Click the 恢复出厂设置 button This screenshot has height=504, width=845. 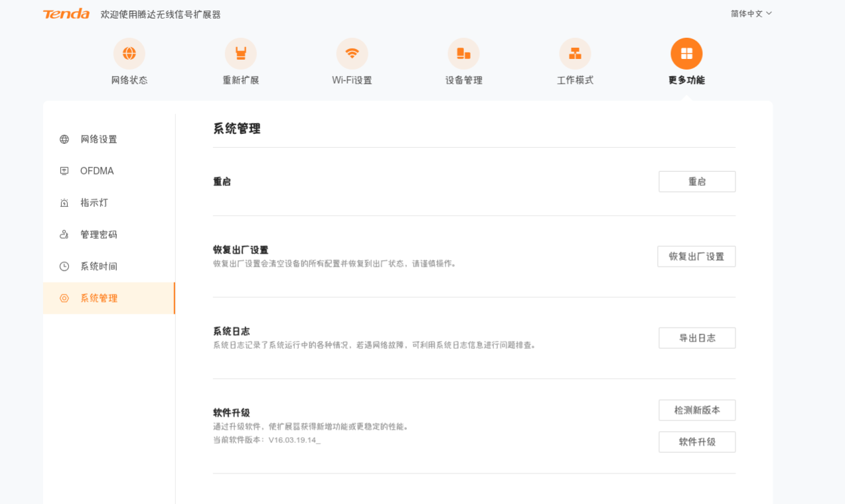tap(696, 257)
